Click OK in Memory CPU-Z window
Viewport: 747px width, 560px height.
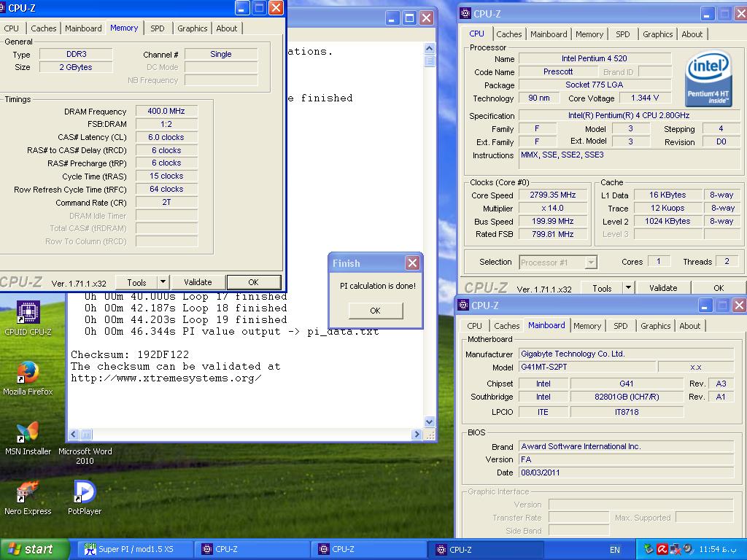[253, 282]
